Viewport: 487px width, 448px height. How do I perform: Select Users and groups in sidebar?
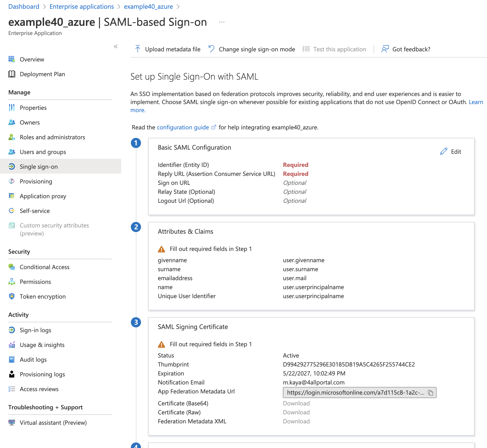pyautogui.click(x=43, y=152)
